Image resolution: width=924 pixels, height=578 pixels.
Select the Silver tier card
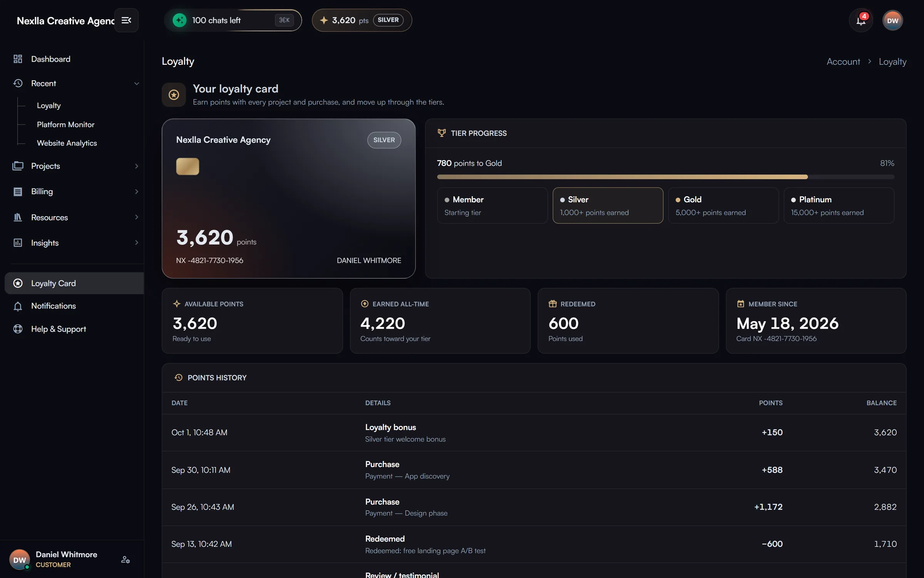click(x=608, y=205)
